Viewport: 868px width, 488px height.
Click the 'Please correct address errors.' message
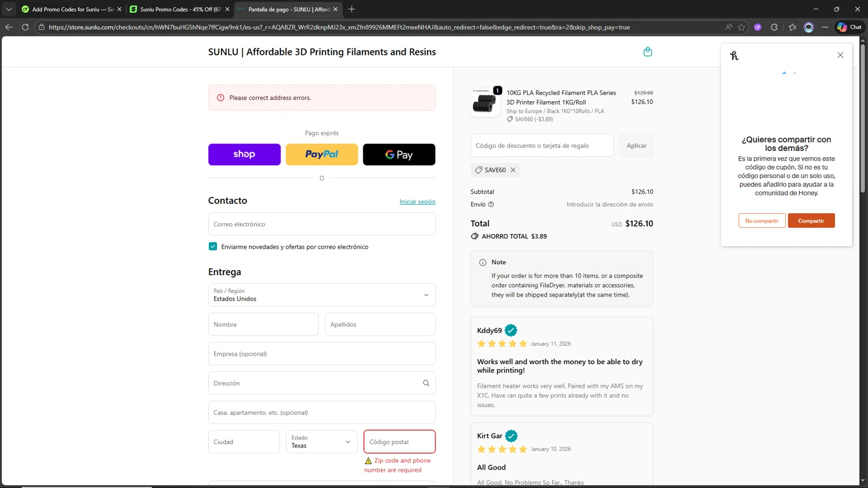pos(270,98)
